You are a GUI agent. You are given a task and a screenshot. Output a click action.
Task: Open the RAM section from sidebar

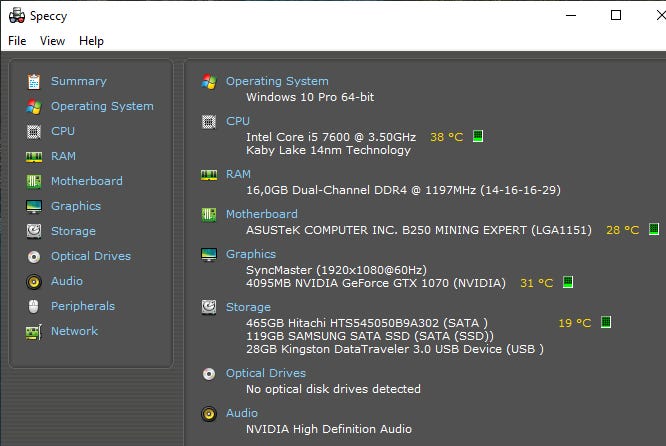(x=63, y=156)
